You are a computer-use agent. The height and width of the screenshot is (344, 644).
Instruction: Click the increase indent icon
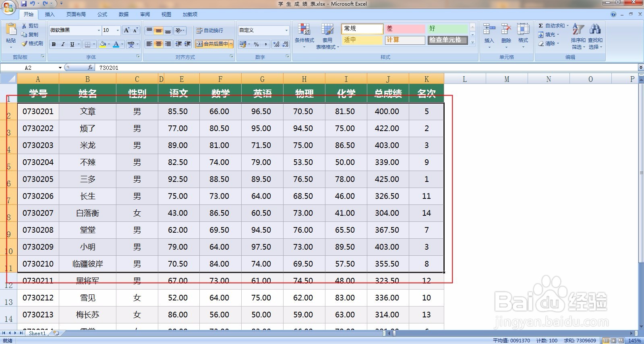188,44
